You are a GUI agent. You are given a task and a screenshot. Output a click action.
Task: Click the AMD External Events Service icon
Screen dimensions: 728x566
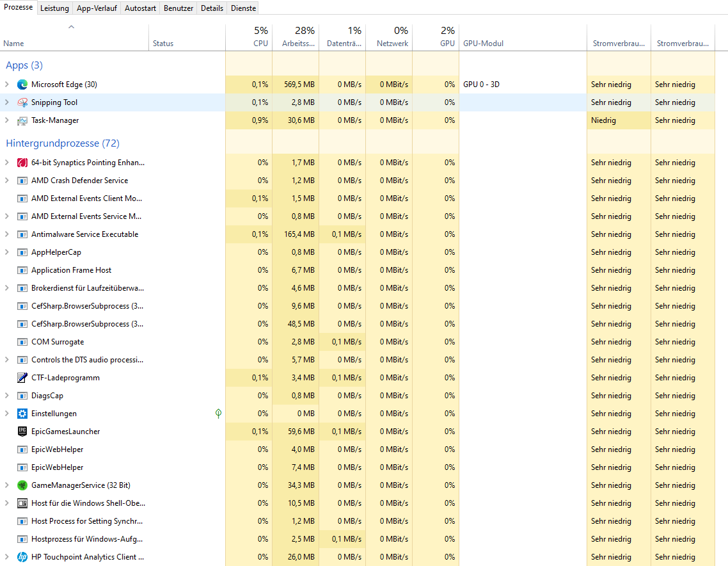(22, 216)
